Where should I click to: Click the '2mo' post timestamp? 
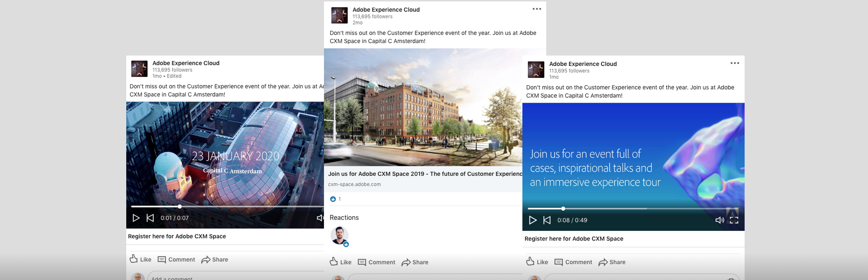358,23
